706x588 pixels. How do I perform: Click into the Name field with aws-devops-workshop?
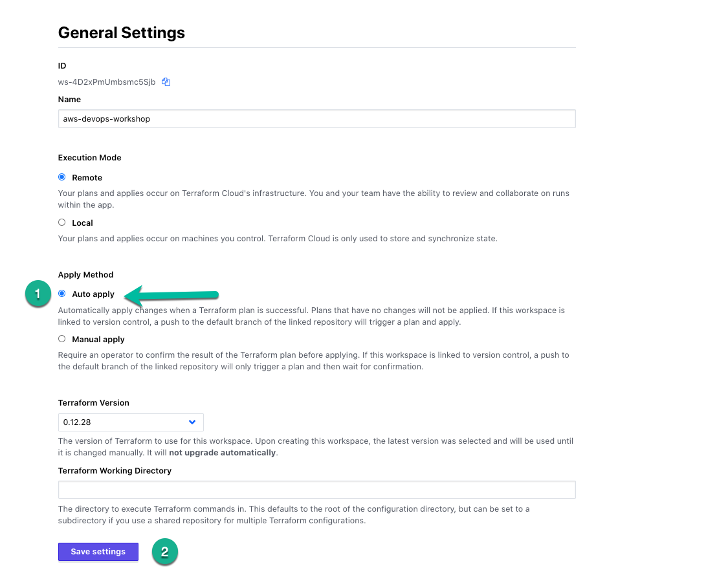click(316, 119)
